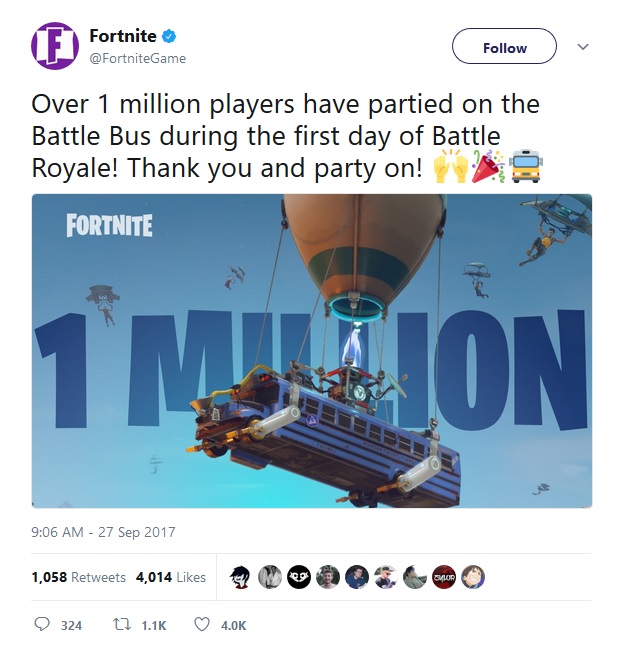Click the 324 replies count
This screenshot has height=653, width=626.
pyautogui.click(x=71, y=626)
